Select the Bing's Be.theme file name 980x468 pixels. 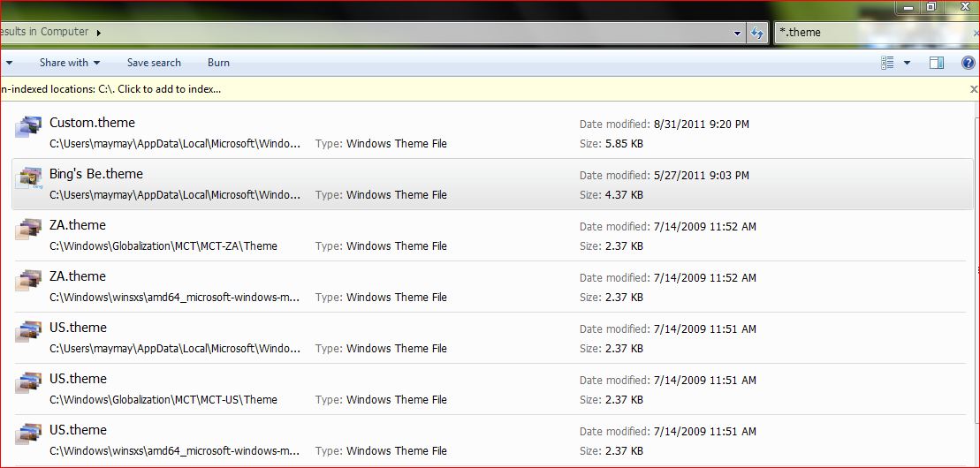point(96,174)
